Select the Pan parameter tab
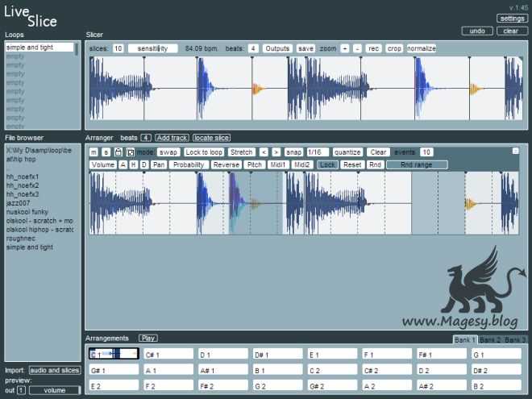532x399 pixels. coord(159,165)
